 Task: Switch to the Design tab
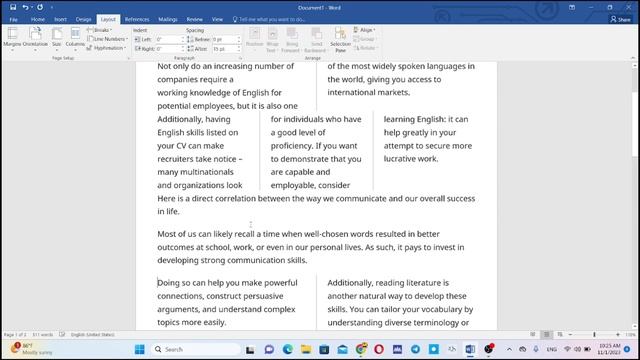point(83,19)
